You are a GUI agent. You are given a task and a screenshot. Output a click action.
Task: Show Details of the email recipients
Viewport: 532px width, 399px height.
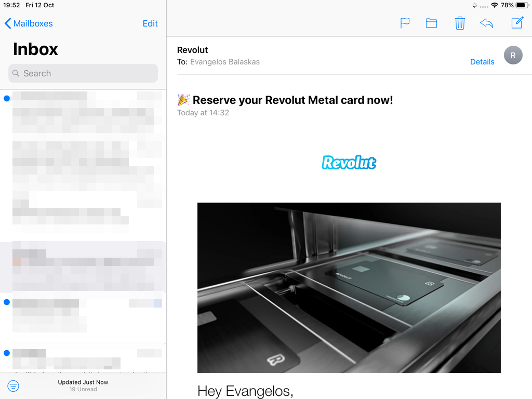click(x=482, y=61)
